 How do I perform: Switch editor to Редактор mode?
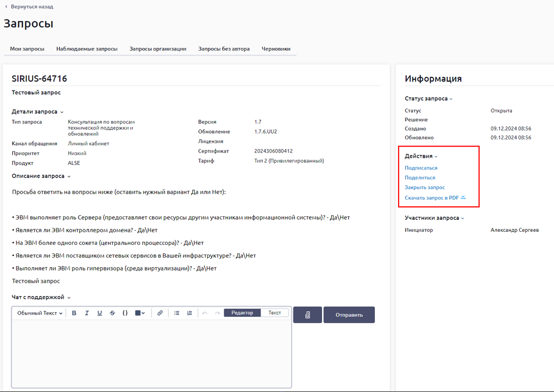242,313
